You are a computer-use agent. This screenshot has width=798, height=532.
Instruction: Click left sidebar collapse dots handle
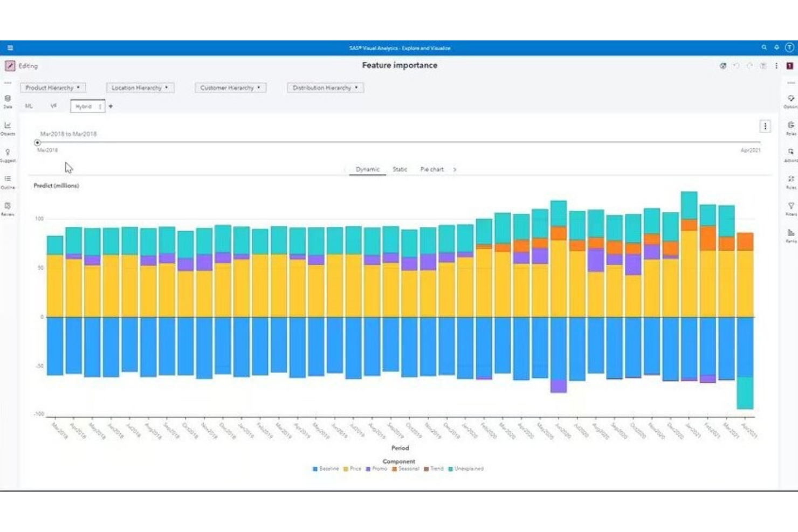coord(8,83)
